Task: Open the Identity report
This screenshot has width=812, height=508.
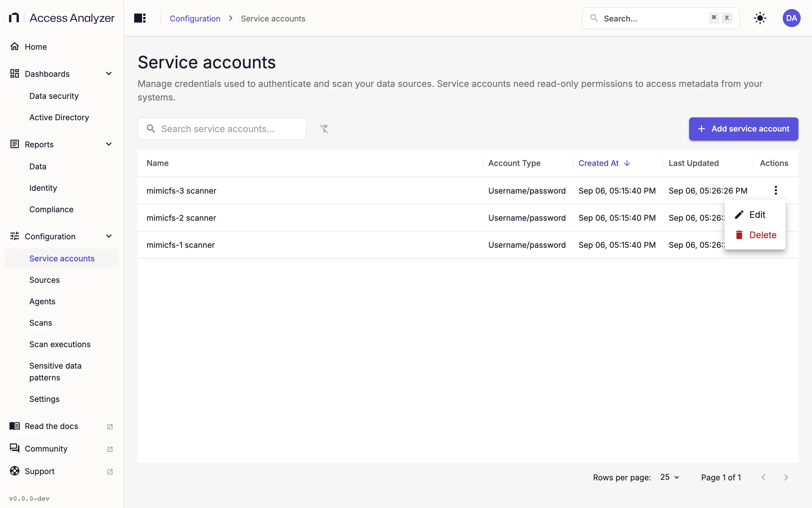Action: (43, 188)
